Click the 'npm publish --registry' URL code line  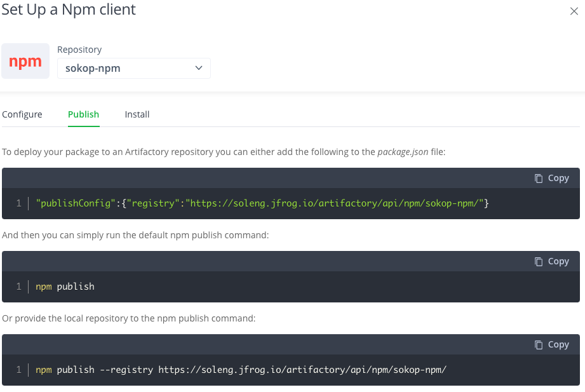click(241, 370)
